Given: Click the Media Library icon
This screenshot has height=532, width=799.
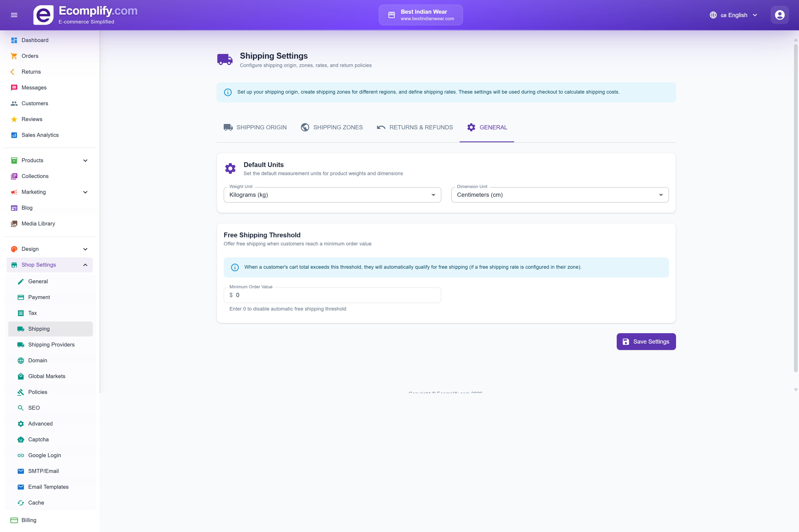Looking at the screenshot, I should [14, 223].
